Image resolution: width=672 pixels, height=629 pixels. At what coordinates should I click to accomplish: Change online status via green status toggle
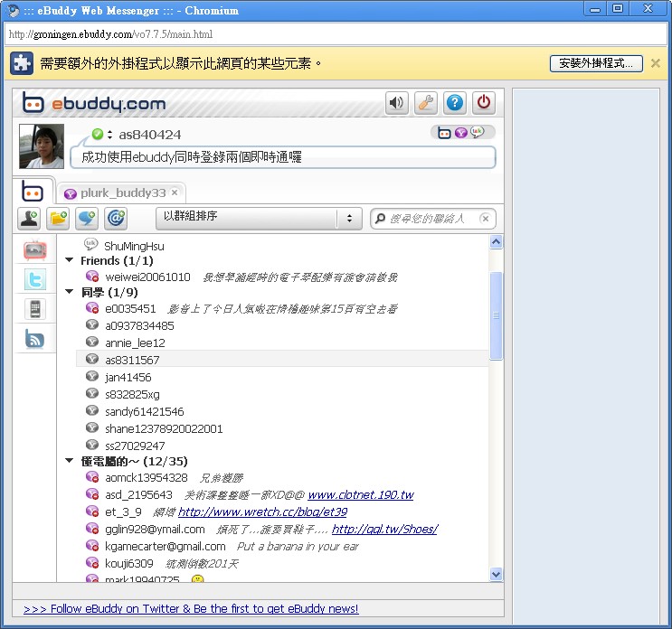pyautogui.click(x=101, y=134)
